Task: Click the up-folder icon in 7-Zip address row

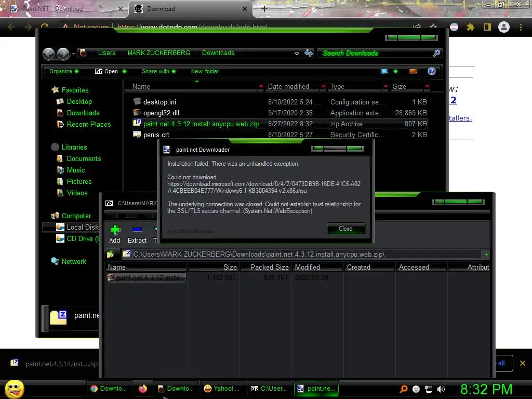Action: click(x=110, y=254)
